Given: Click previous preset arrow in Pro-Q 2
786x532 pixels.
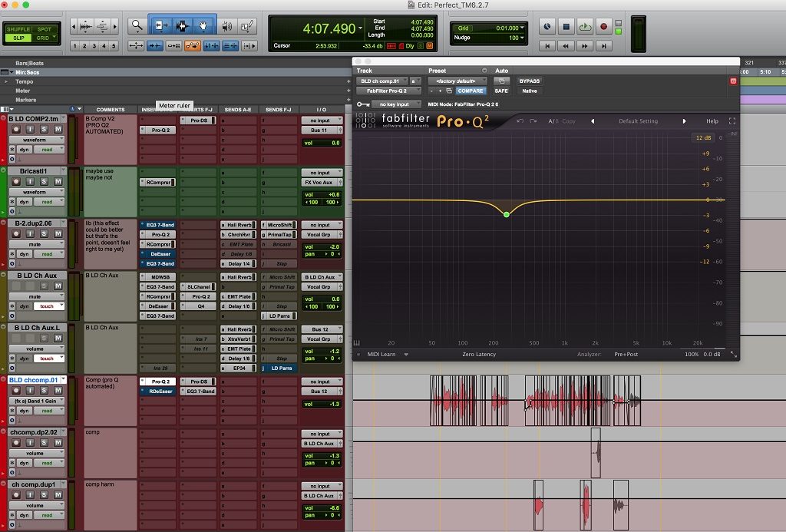Looking at the screenshot, I should click(x=593, y=121).
